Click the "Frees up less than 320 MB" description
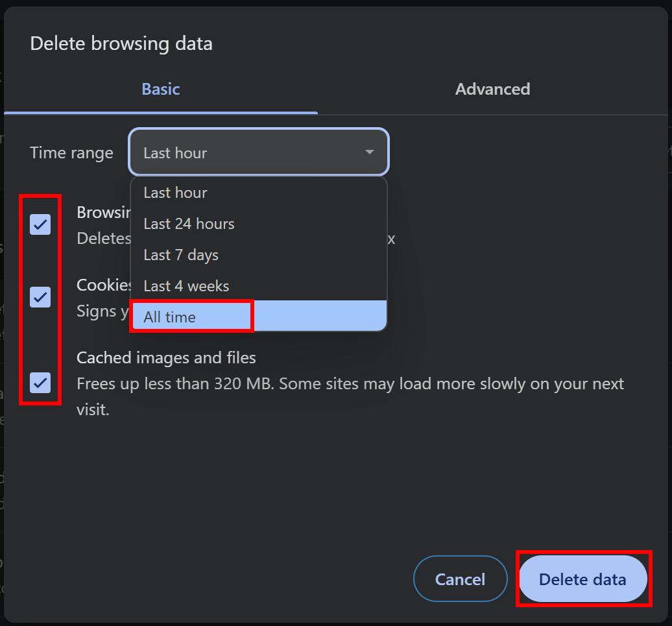The height and width of the screenshot is (626, 672). tap(350, 384)
